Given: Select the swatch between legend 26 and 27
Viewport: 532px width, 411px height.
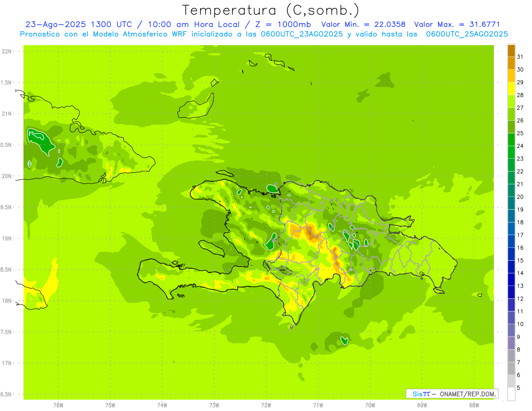Looking at the screenshot, I should tap(511, 114).
